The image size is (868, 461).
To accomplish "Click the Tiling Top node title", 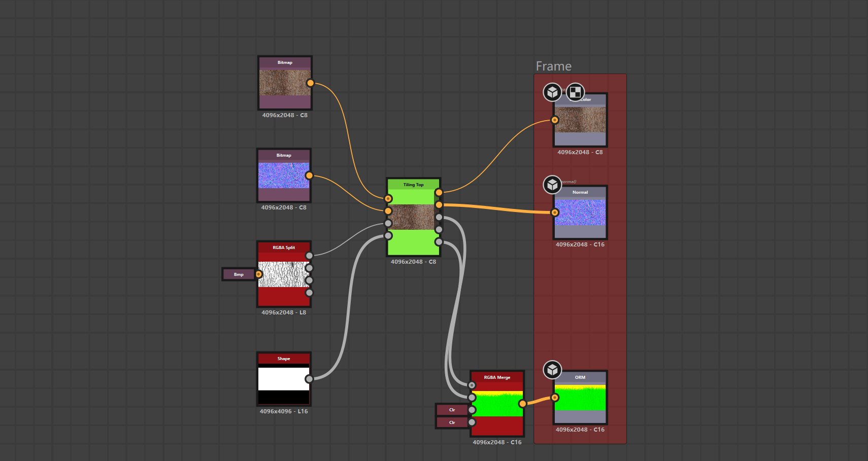I will (413, 185).
